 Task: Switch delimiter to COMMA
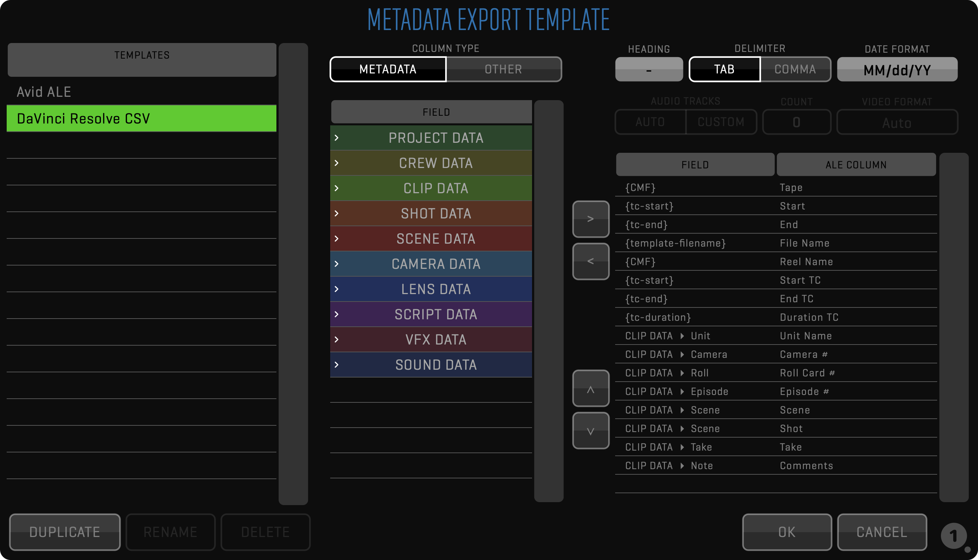coord(795,69)
